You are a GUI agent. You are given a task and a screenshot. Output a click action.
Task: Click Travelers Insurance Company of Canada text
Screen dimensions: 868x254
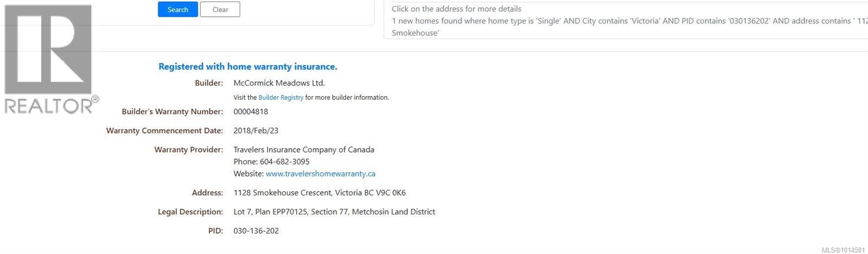click(303, 149)
